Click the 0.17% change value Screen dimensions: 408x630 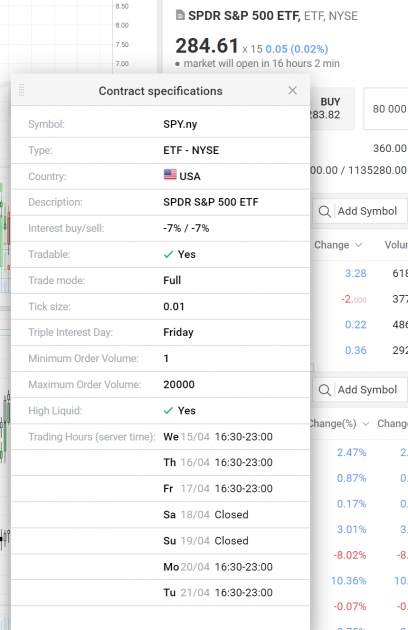pos(351,504)
